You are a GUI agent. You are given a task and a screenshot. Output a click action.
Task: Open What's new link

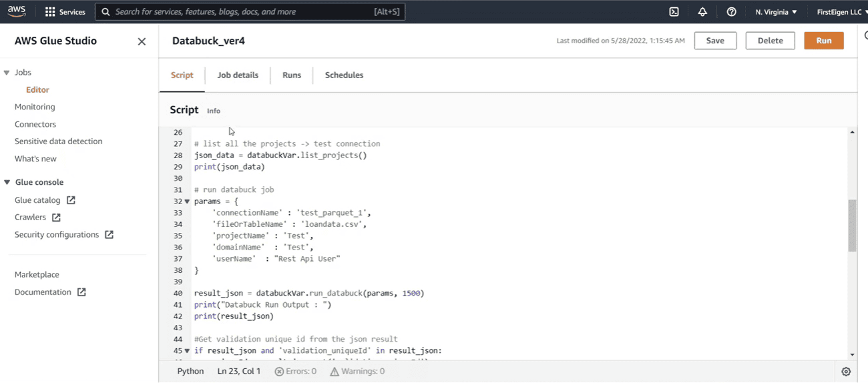(35, 159)
